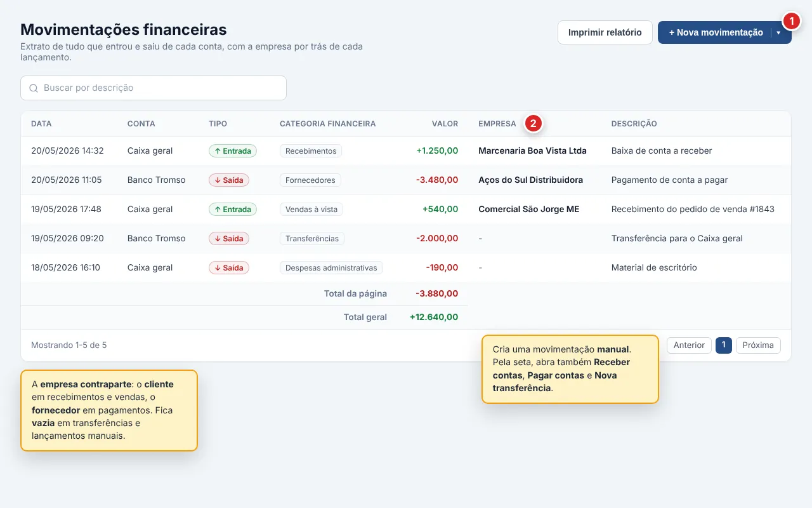This screenshot has height=508, width=812.
Task: Click the Transferências category tag
Action: 312,239
